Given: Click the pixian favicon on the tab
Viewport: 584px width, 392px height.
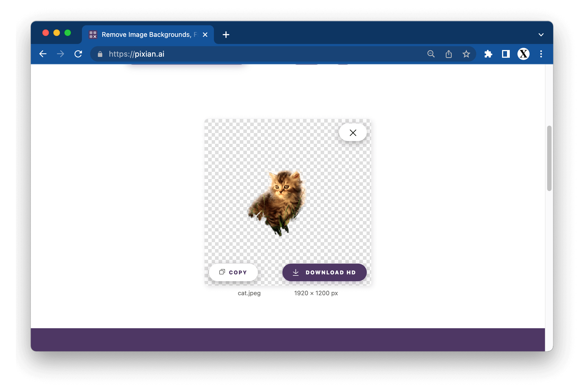Looking at the screenshot, I should [x=93, y=35].
